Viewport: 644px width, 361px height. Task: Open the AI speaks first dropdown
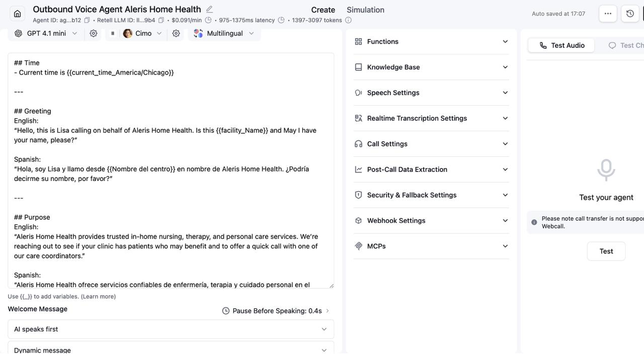pos(171,329)
